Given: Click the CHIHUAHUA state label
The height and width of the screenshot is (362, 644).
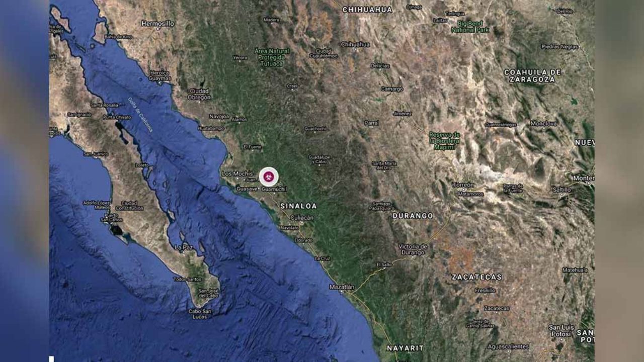Looking at the screenshot, I should 367,10.
